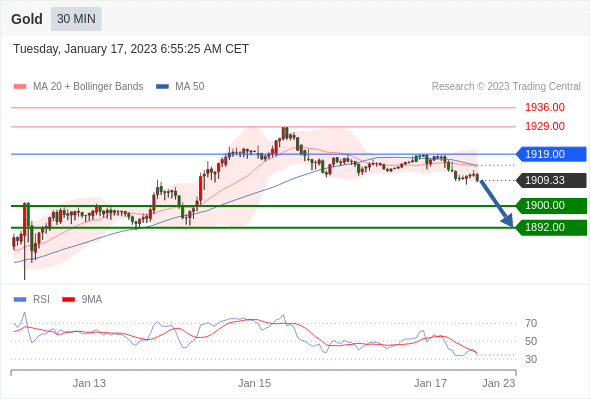
Task: Click the 30 MIN timeframe button
Action: click(76, 19)
